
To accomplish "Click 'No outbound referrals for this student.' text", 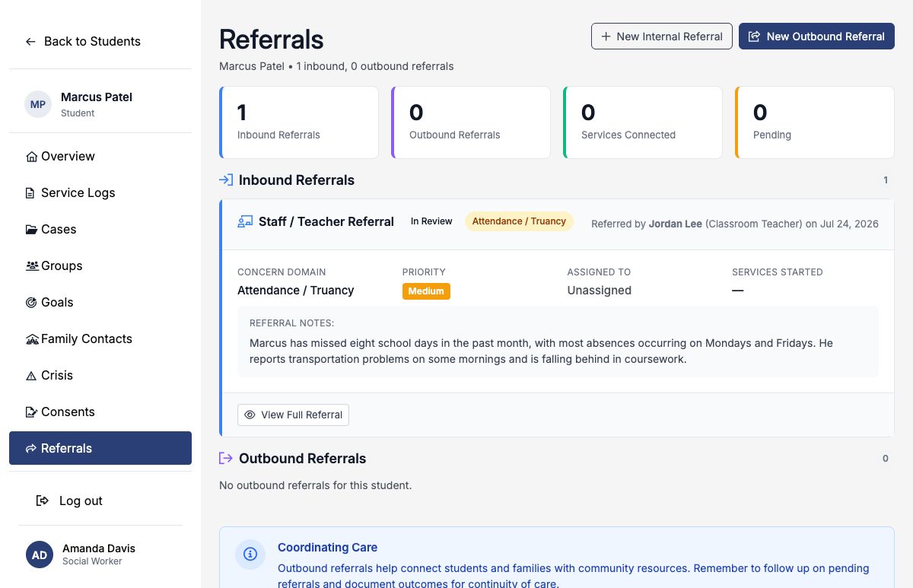I will coord(315,485).
